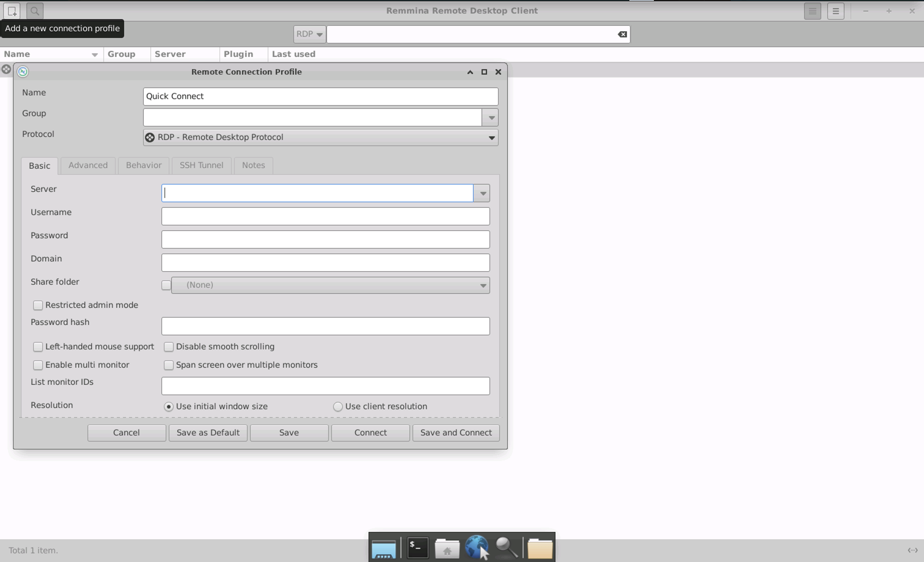924x562 pixels.
Task: Click Save and Connect
Action: coord(456,433)
